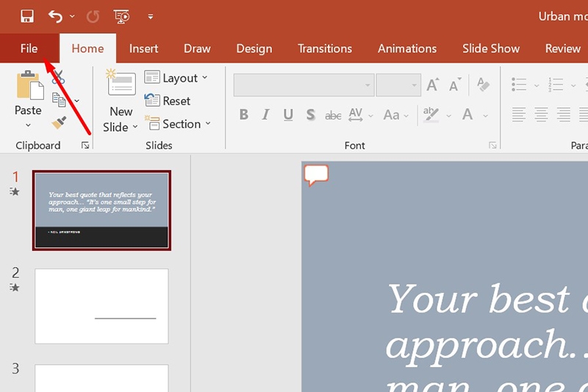Align text left

(x=519, y=115)
